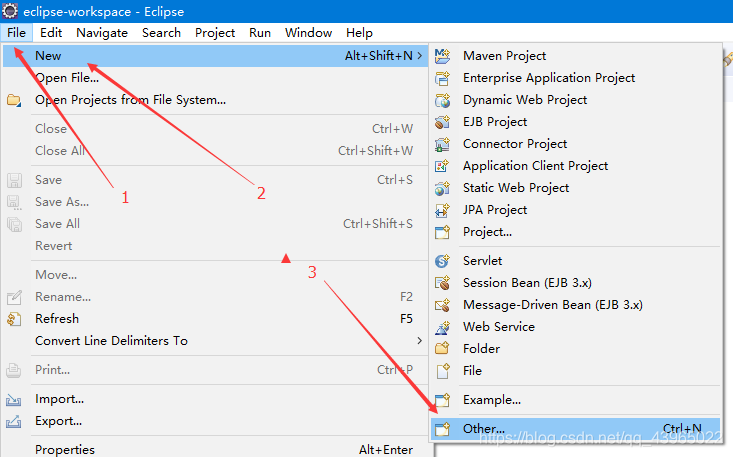Click the Print printer icon
733x457 pixels.
point(14,370)
